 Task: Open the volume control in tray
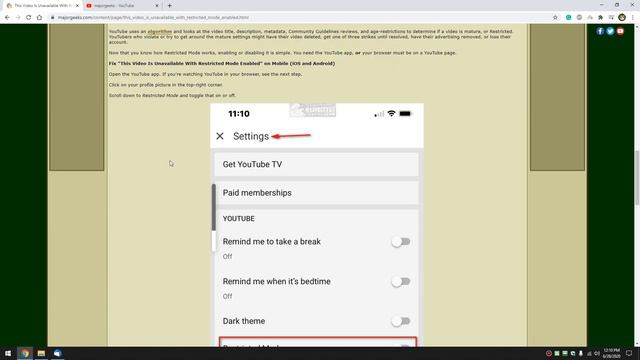click(x=597, y=353)
